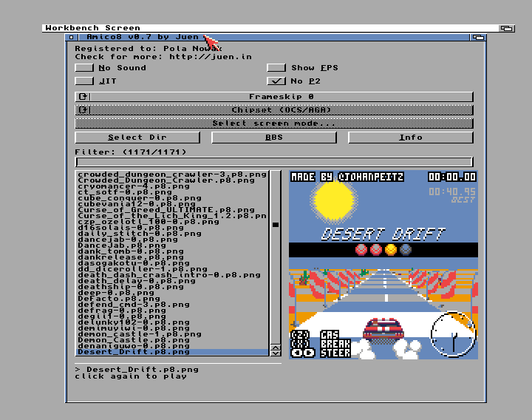Select cubevania12-0.p8.png entry
The width and height of the screenshot is (532, 420).
pos(172,204)
